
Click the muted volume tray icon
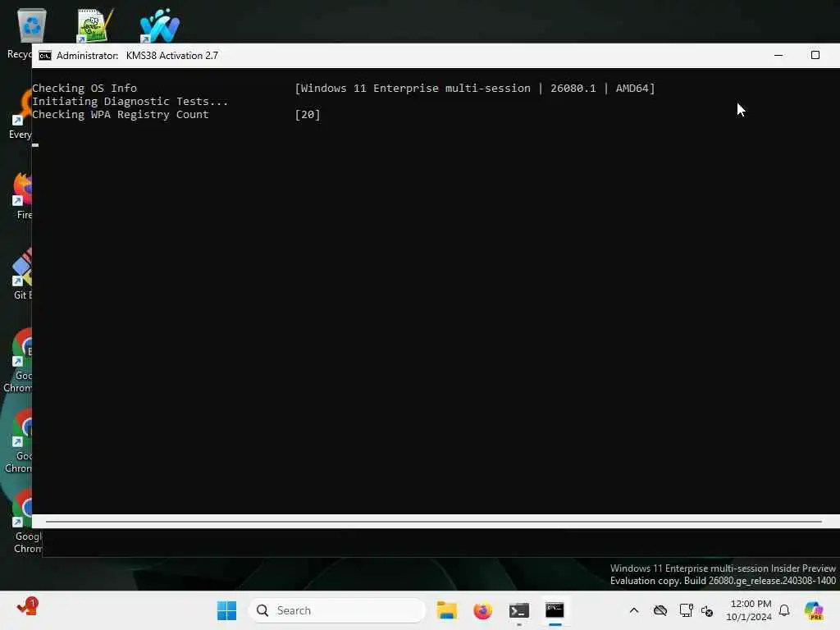(707, 610)
